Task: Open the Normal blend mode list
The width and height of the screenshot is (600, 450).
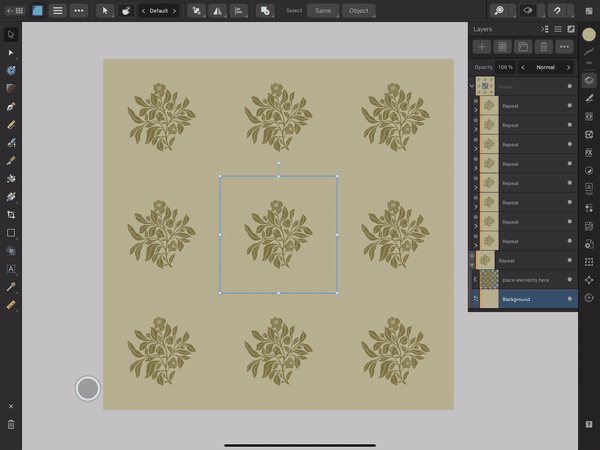Action: (x=546, y=67)
